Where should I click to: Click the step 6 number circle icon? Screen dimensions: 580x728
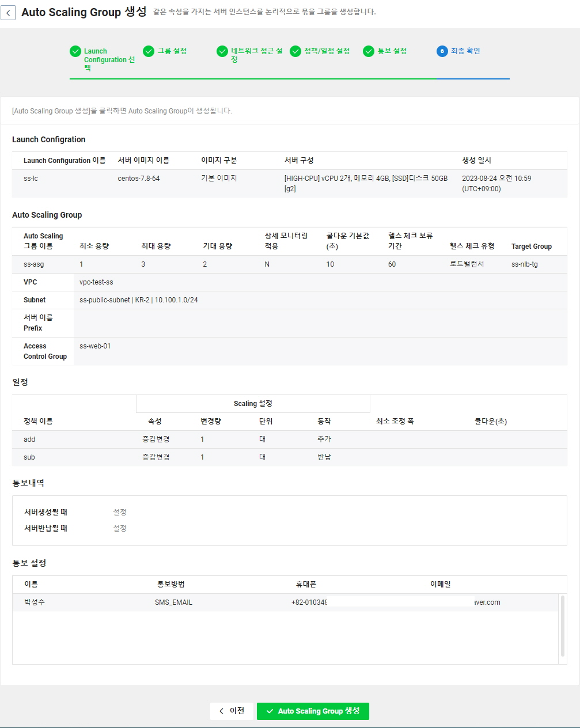[442, 51]
